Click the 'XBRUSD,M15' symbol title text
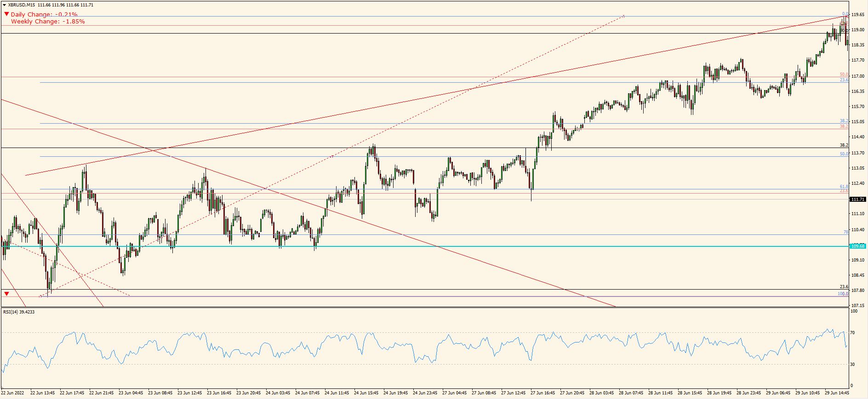The height and width of the screenshot is (399, 868). tap(22, 5)
